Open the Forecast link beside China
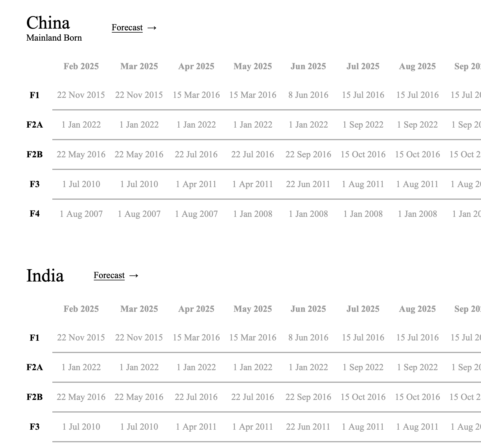This screenshot has width=481, height=448. tap(127, 27)
